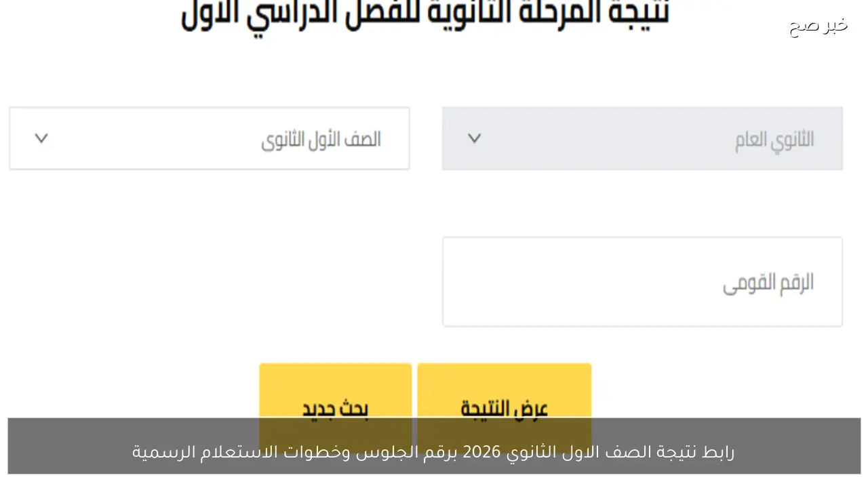Screen dimensions: 868x488
Task: Click the الرقم القومى placeholder label
Action: click(768, 282)
